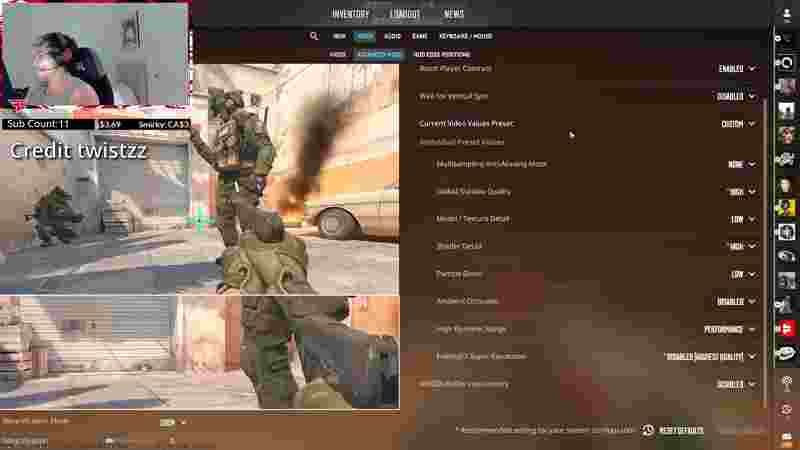Open the last Disabled dropdown below FidelityFX
This screenshot has width=800, height=450.
point(736,384)
